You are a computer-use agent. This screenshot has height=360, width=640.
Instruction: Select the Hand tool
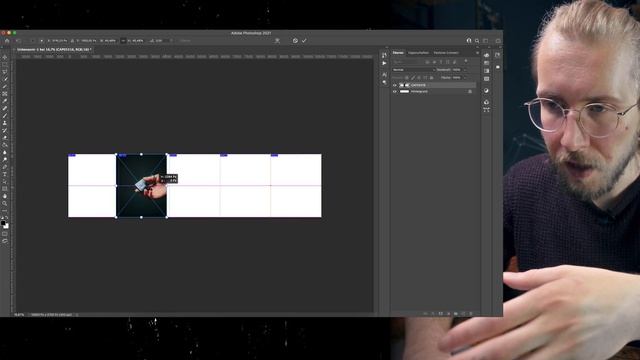point(5,196)
